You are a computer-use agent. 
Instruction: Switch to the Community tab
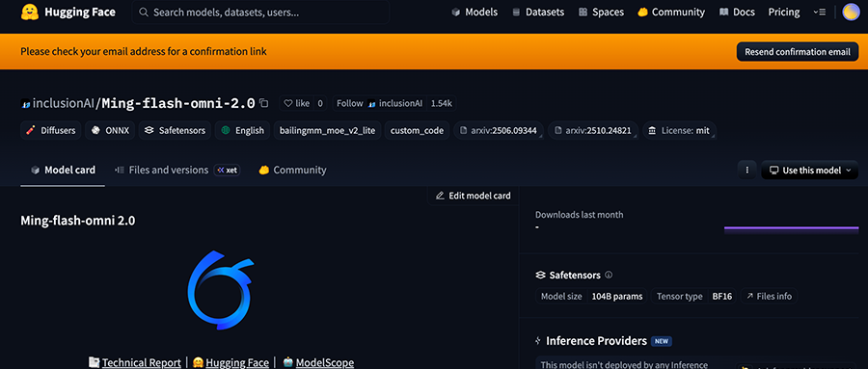tap(292, 171)
